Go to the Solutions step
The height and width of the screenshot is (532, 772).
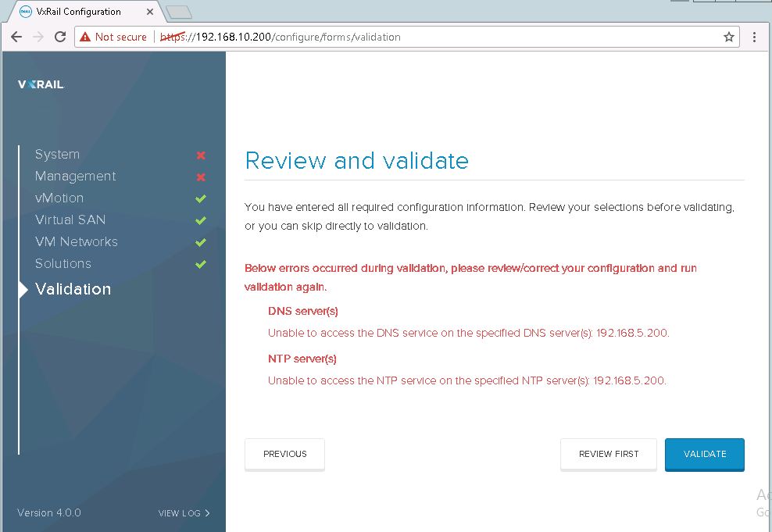63,263
